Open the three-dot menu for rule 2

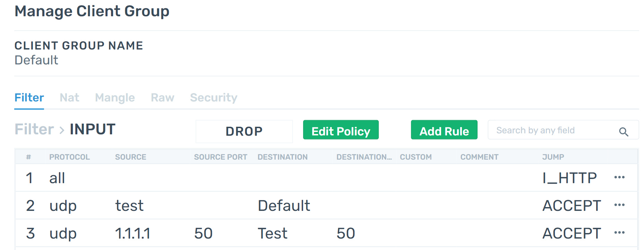(x=619, y=205)
